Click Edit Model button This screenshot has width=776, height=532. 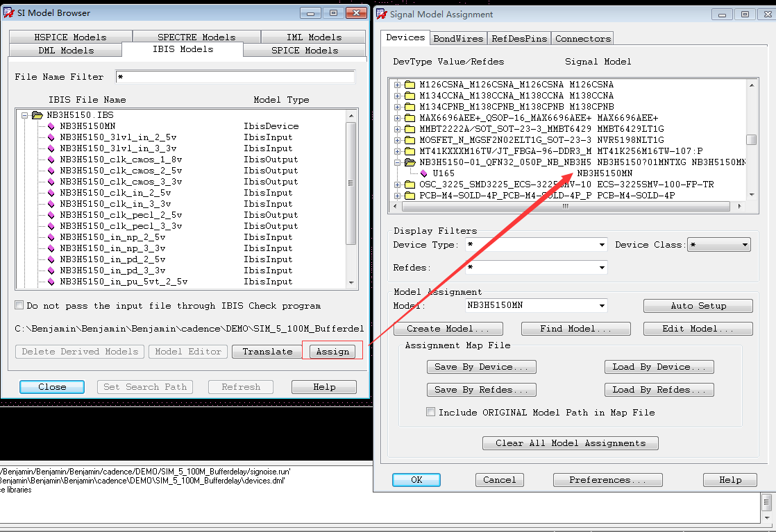coord(698,329)
